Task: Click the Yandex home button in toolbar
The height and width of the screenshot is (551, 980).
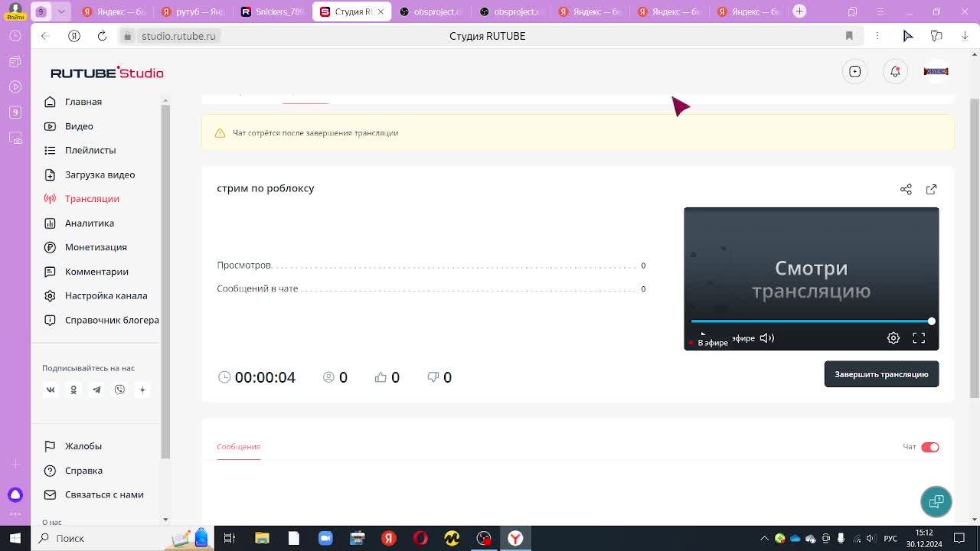Action: (74, 36)
